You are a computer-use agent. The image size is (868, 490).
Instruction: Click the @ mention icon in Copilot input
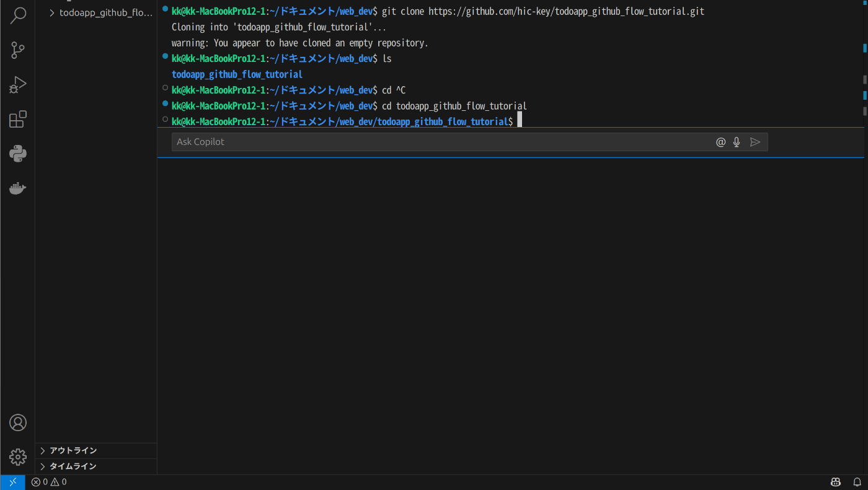(720, 142)
